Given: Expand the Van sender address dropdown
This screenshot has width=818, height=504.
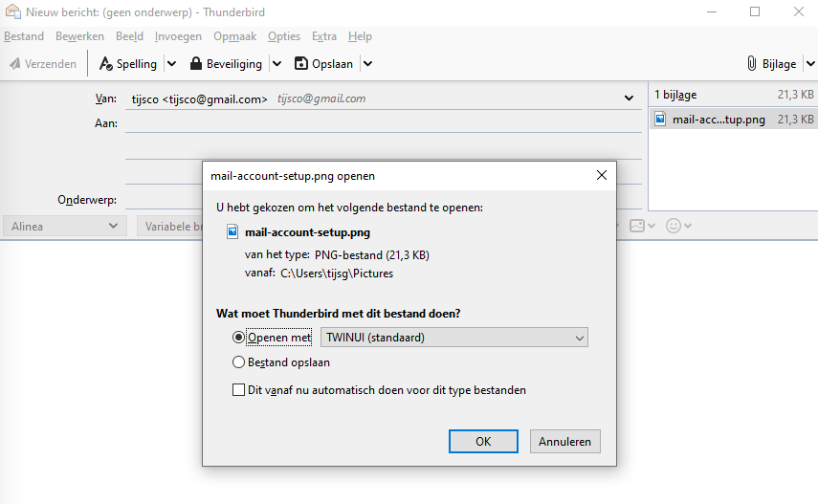Looking at the screenshot, I should pyautogui.click(x=629, y=98).
